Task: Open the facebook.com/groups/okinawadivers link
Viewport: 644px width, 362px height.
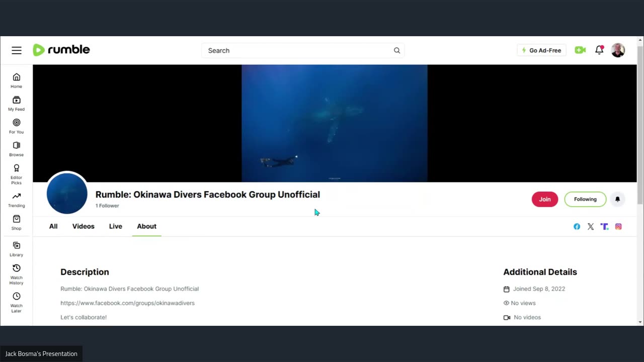Action: click(127, 303)
